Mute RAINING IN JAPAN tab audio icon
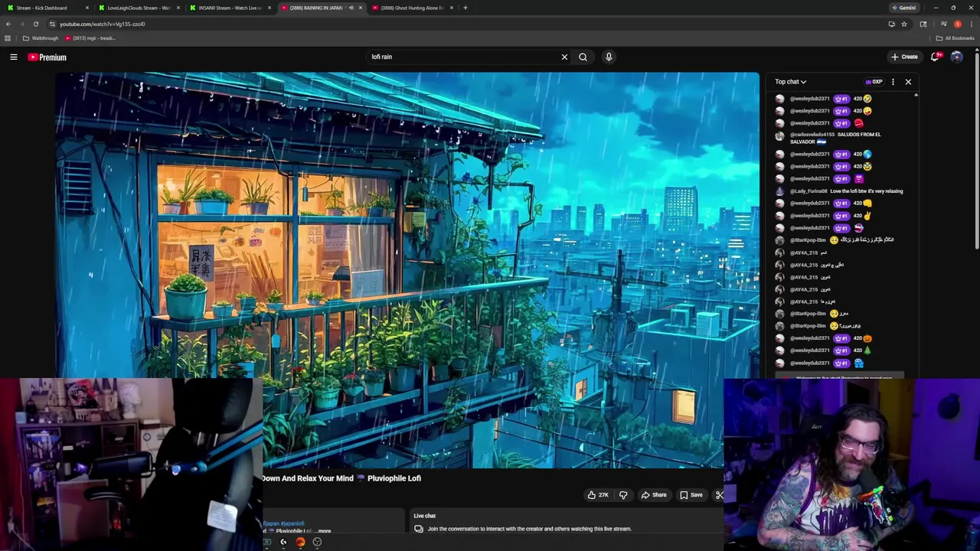The width and height of the screenshot is (980, 551). 351,8
